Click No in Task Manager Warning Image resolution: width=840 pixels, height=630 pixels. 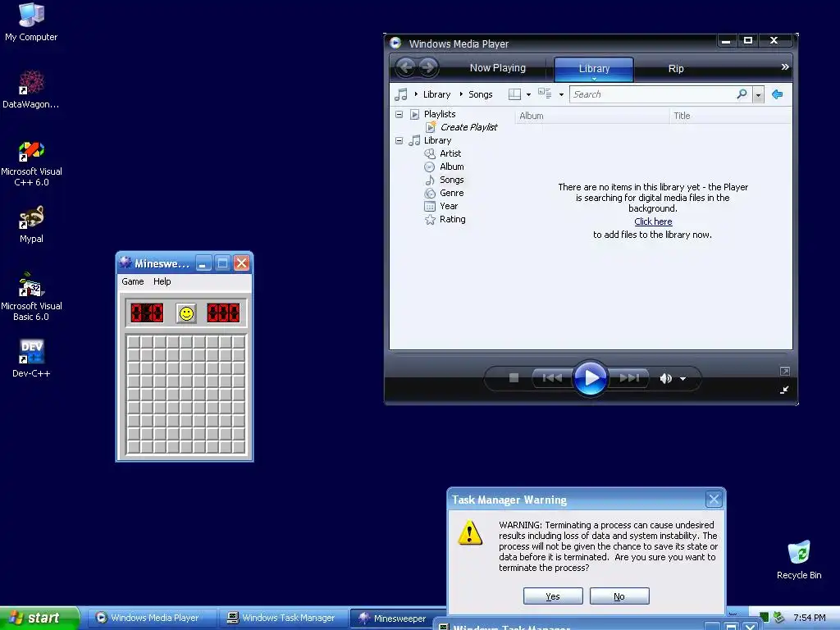click(619, 596)
